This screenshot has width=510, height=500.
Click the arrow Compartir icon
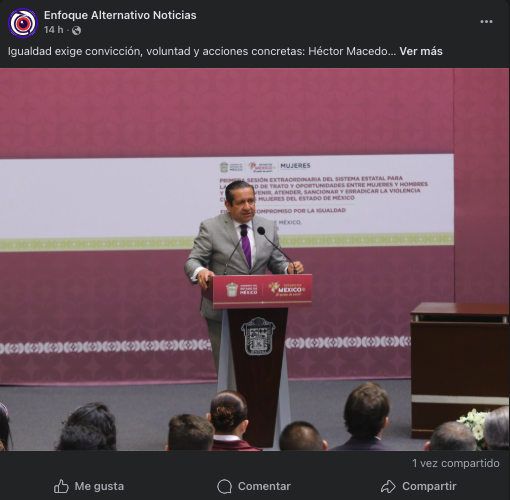[388, 486]
